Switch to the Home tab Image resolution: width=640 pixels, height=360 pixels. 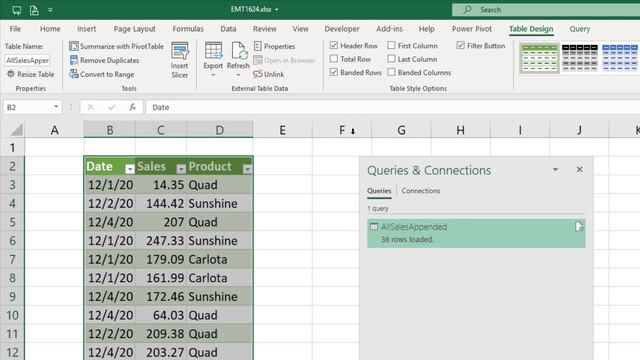pos(50,29)
